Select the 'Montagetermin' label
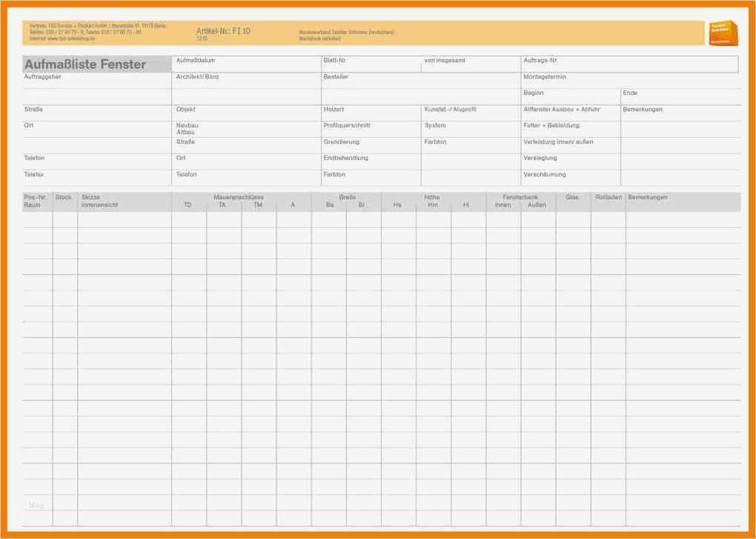 545,76
